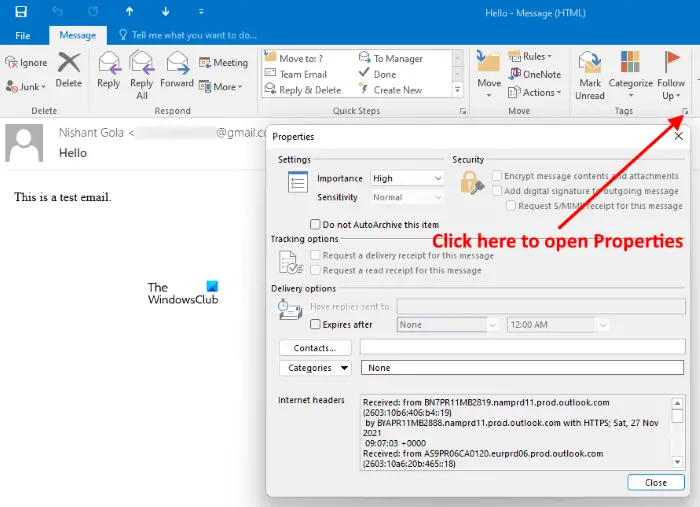
Task: Select the Message ribbon tab
Action: [x=78, y=35]
